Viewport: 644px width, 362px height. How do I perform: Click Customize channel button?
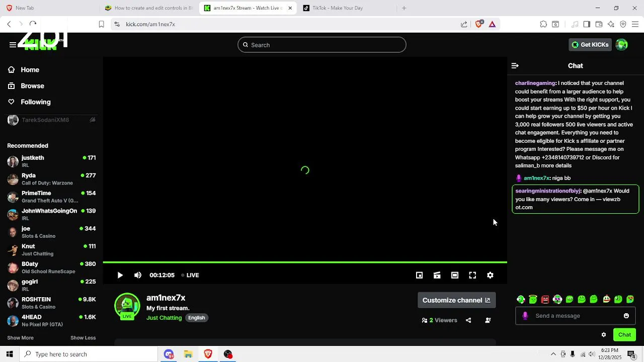456,300
